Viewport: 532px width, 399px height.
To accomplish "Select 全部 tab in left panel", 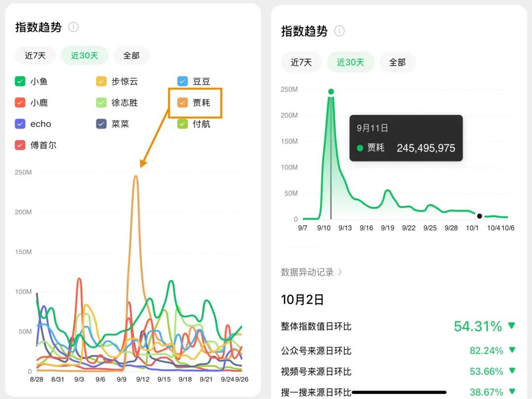I will click(132, 55).
